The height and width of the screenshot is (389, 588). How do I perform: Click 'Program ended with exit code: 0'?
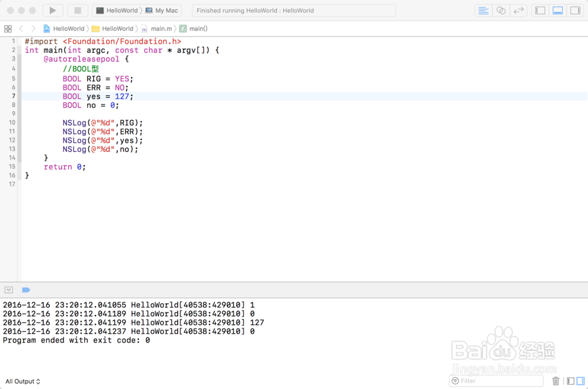[76, 340]
